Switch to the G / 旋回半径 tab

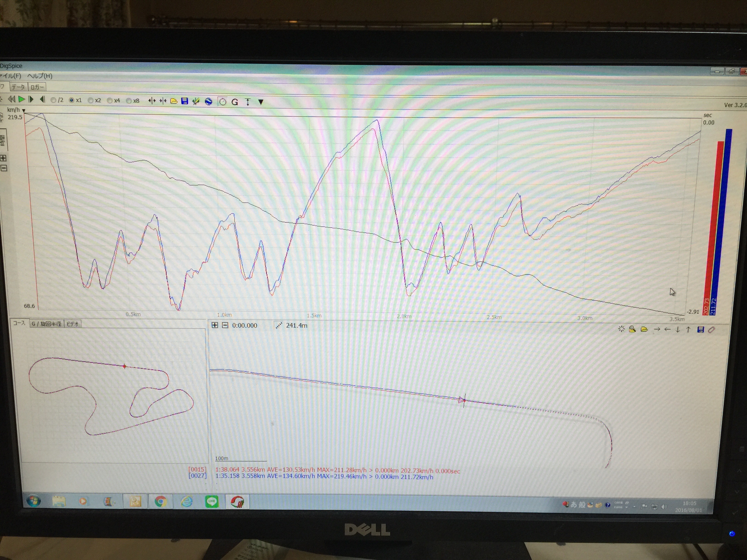(46, 324)
